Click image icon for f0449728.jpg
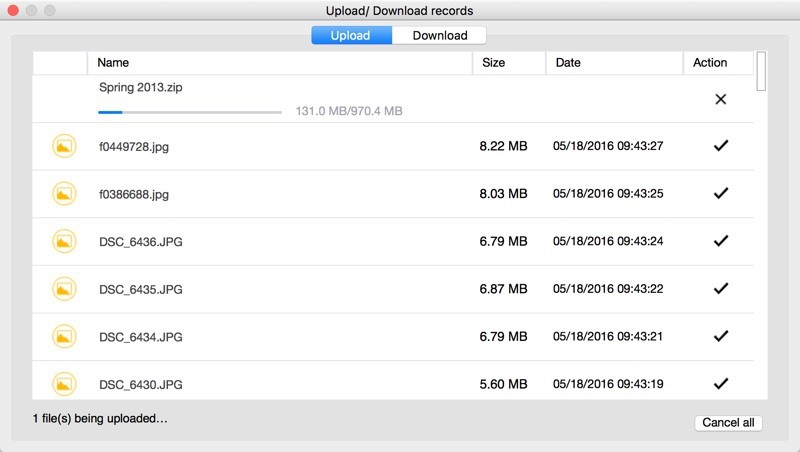This screenshot has width=800, height=452. coord(64,146)
